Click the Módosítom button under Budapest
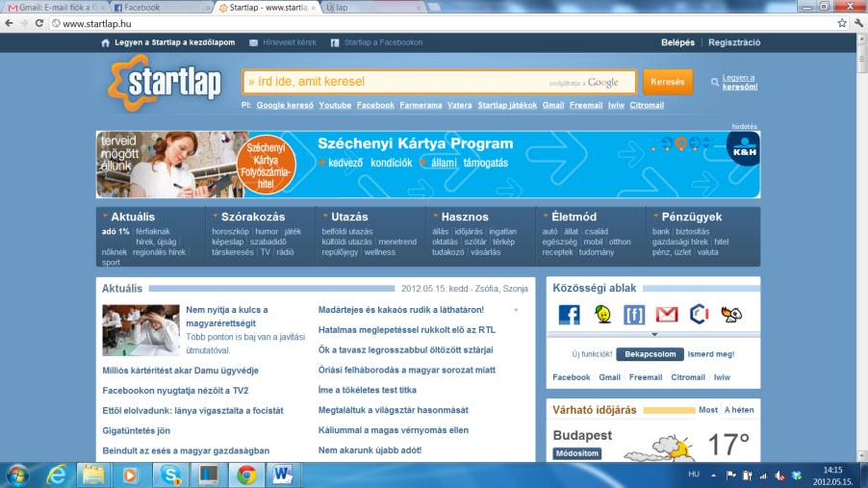 point(576,453)
